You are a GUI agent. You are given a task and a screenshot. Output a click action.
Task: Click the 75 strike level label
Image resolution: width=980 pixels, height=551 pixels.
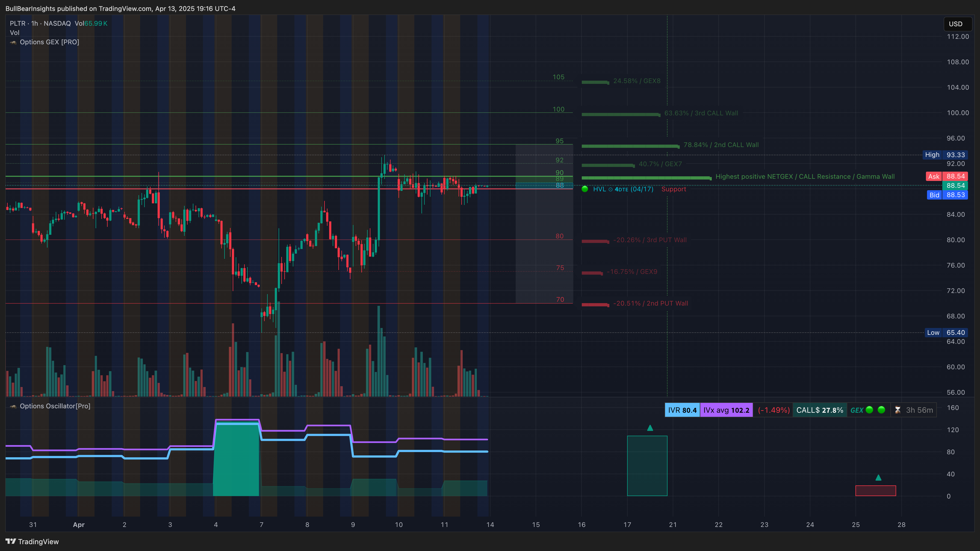[560, 268]
